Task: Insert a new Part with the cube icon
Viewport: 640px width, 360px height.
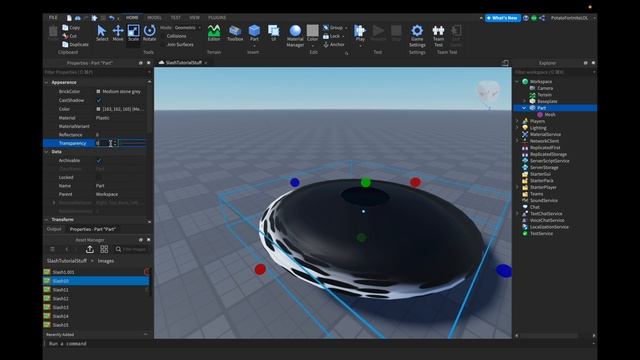Action: coord(254,33)
